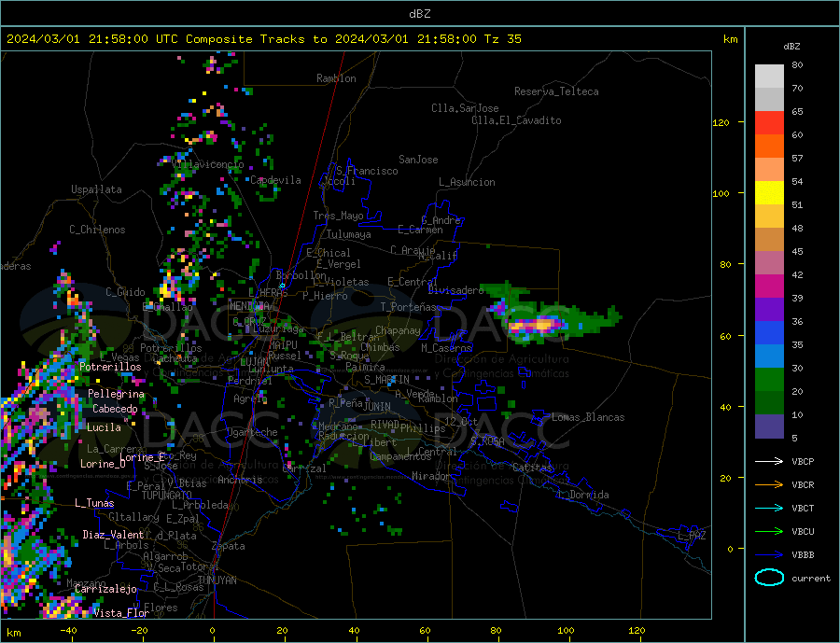Click the 'current' legend label
The image size is (840, 643).
pyautogui.click(x=811, y=579)
